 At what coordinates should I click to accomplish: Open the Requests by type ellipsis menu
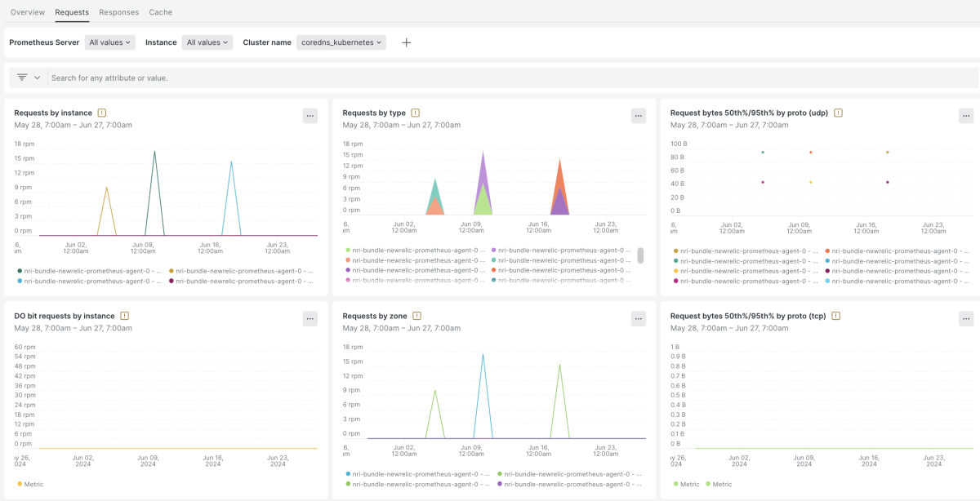click(639, 116)
